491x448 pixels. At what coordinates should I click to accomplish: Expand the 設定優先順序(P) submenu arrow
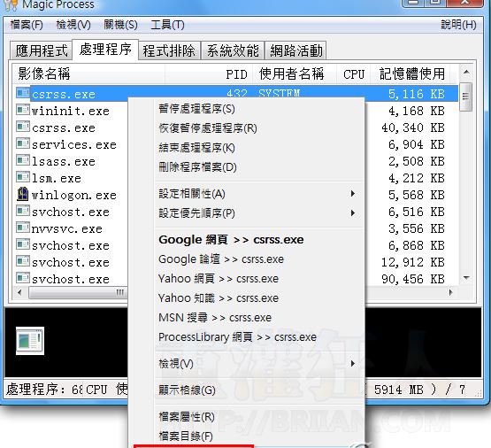pyautogui.click(x=353, y=213)
